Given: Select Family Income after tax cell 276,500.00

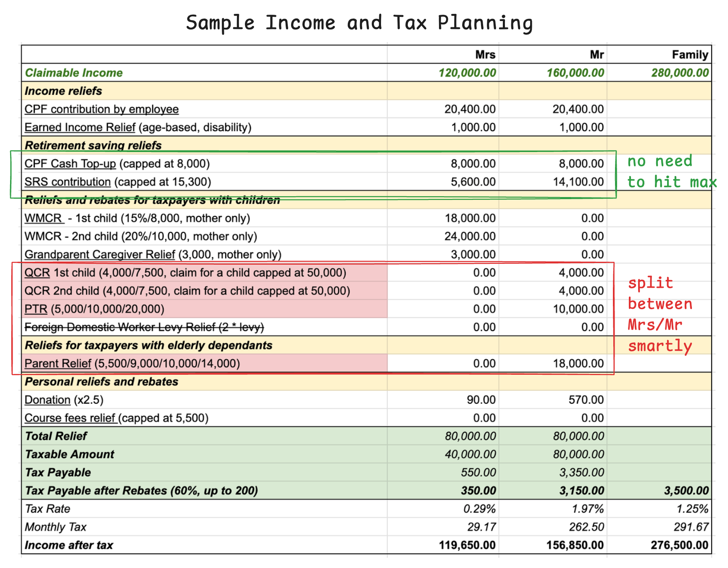Looking at the screenshot, I should click(x=679, y=545).
